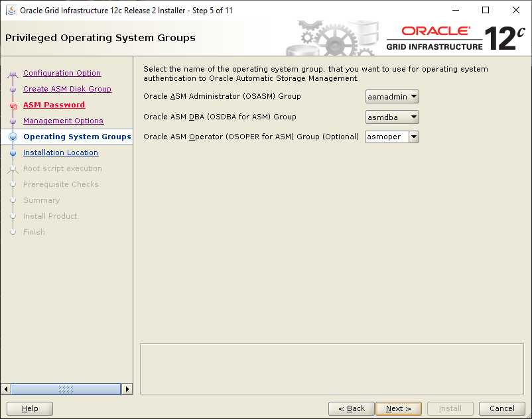This screenshot has width=532, height=419.
Task: Click the Back button
Action: [x=352, y=408]
